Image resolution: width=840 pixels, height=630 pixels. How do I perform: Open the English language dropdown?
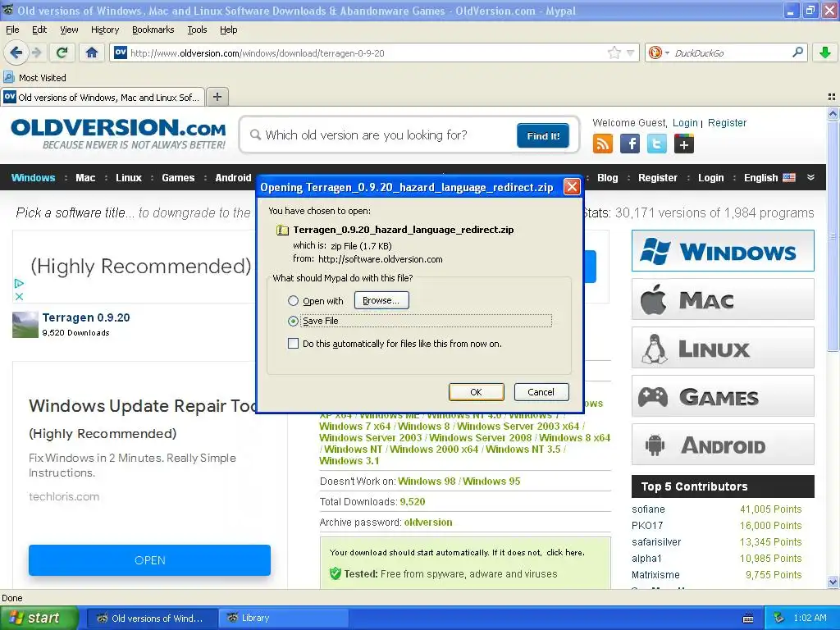[769, 177]
